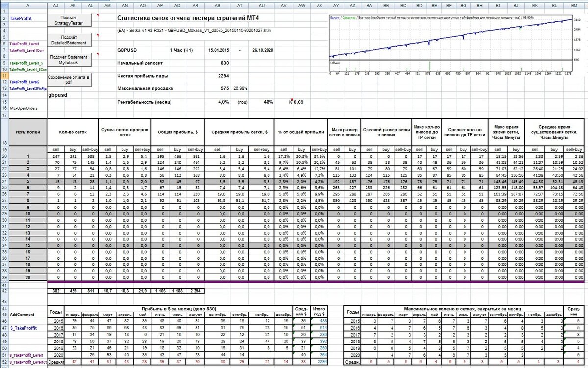
Task: Click the yearly return '48%'
Action: (268, 102)
